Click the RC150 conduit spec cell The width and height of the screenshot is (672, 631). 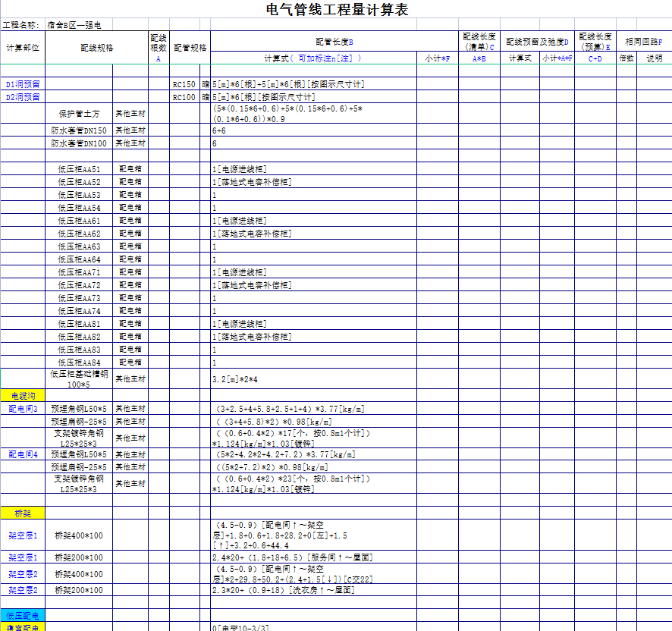(x=184, y=84)
